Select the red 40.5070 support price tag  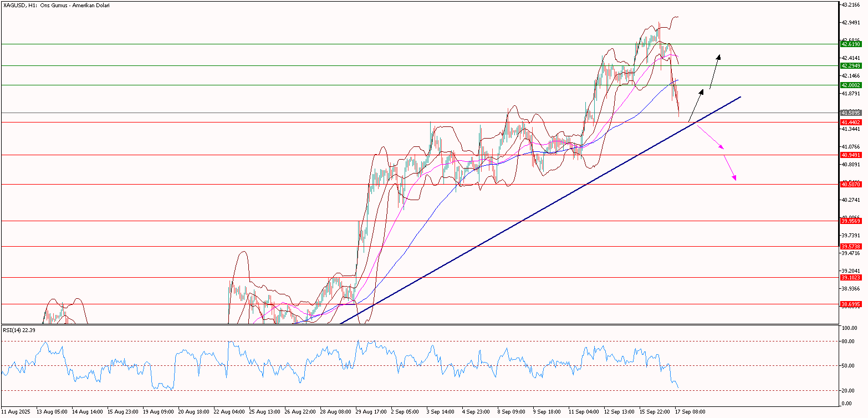(850, 184)
